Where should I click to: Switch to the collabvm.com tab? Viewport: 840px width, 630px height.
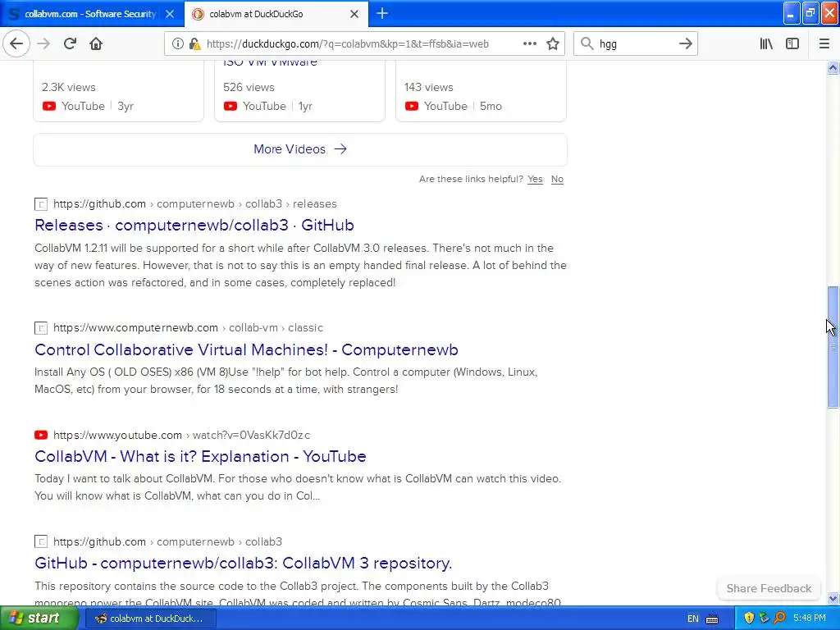pyautogui.click(x=90, y=14)
